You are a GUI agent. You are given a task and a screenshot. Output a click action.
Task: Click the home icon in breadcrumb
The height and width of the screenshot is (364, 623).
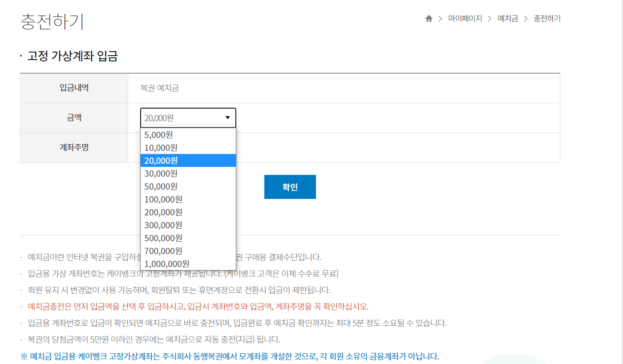(429, 19)
